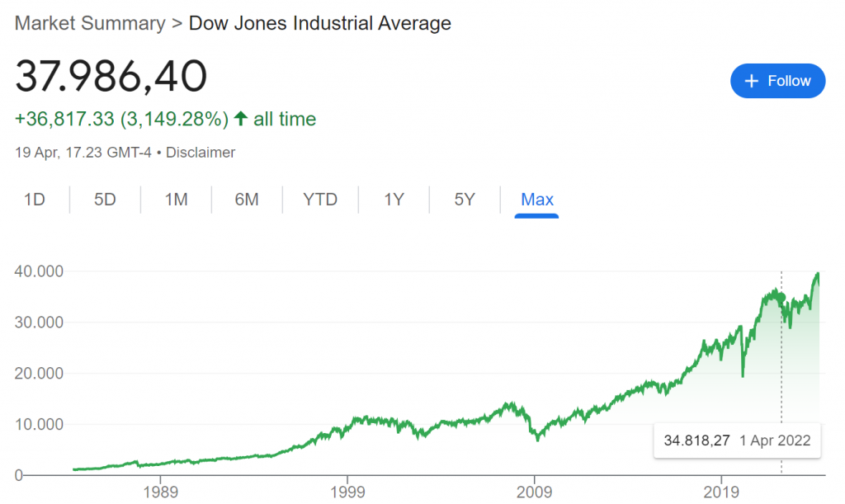Click the Dow Jones Industrial Average title
Viewport: 845px width, 504px height.
click(320, 23)
